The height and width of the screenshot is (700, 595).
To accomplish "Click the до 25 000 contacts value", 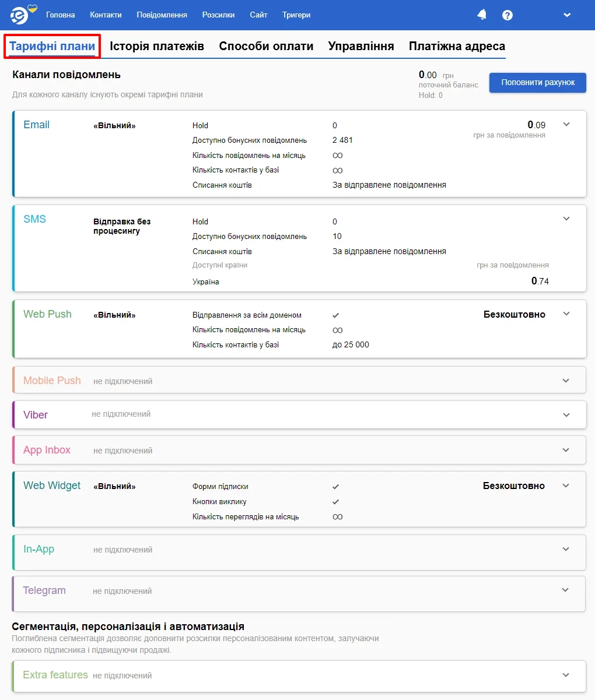I will point(351,344).
